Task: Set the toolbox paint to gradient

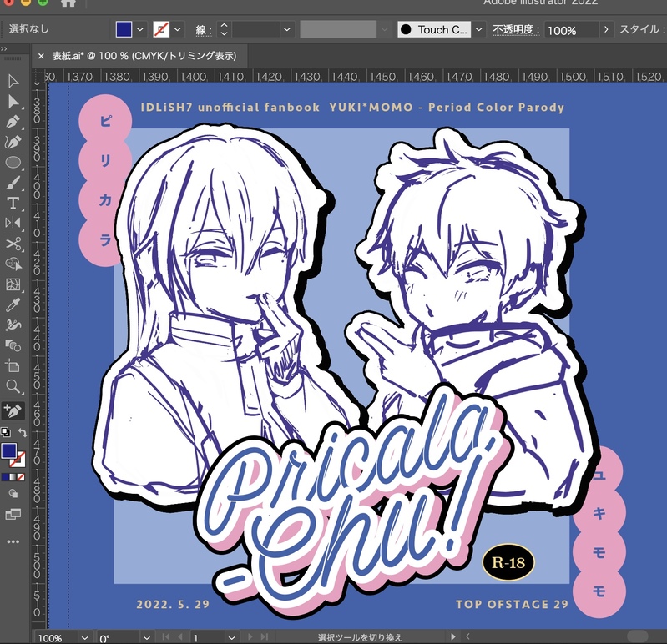Action: [13, 477]
